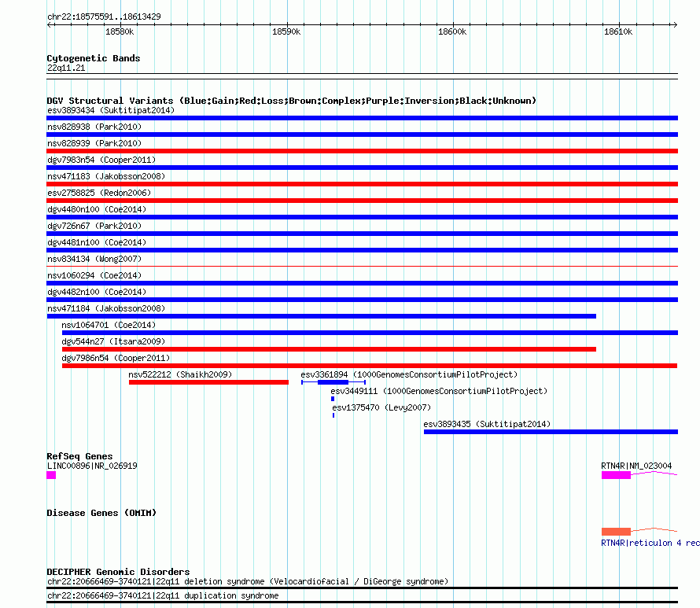
Task: Click nsv471184 (Jakobsson2008) label
Action: pos(106,308)
